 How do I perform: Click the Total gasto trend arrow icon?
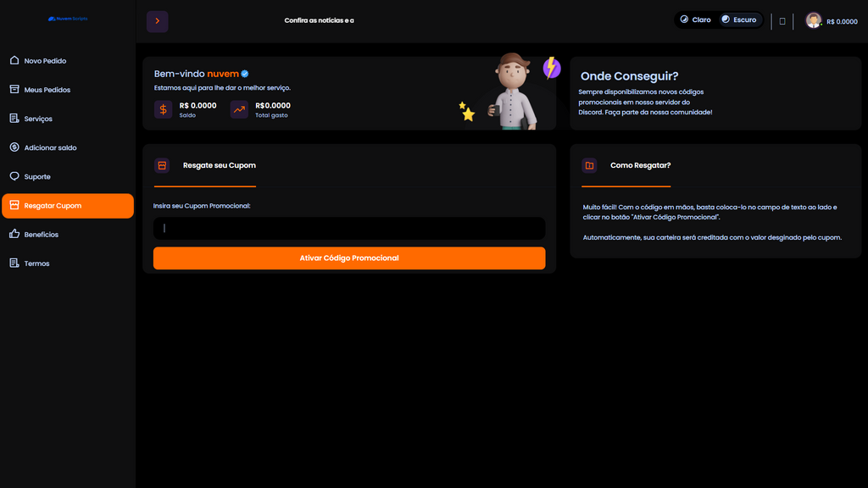coord(239,109)
